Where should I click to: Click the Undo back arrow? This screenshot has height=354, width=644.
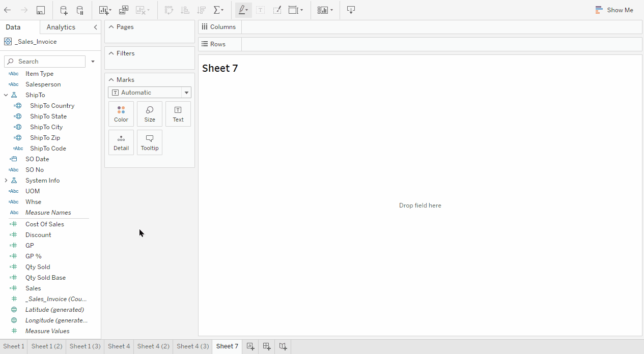click(8, 10)
